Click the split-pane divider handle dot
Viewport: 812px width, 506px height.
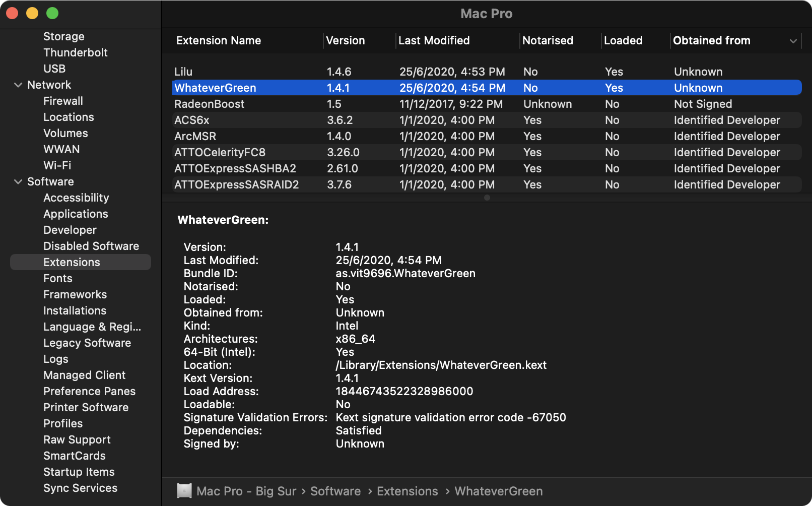tap(487, 198)
